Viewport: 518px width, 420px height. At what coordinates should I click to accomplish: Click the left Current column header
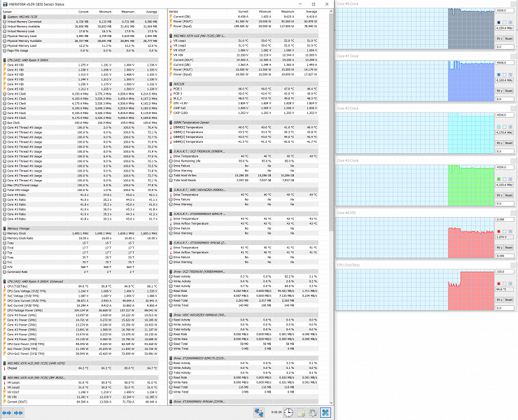click(78, 12)
